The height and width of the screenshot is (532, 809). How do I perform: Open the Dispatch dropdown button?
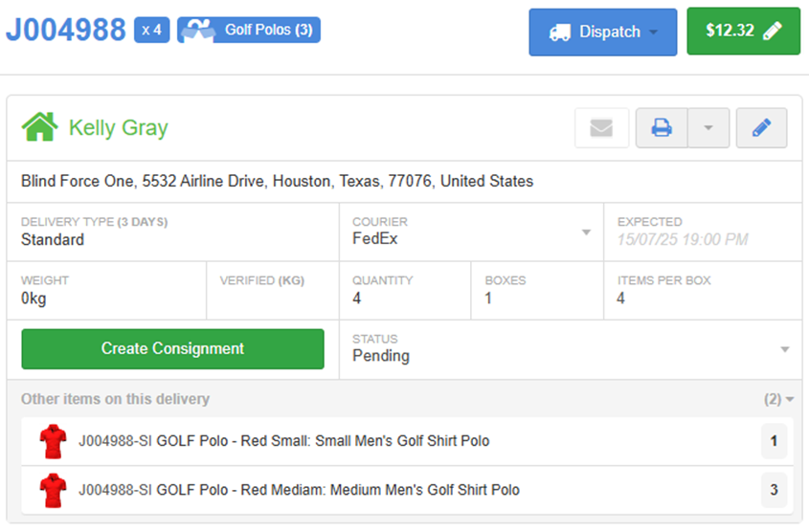(x=602, y=32)
